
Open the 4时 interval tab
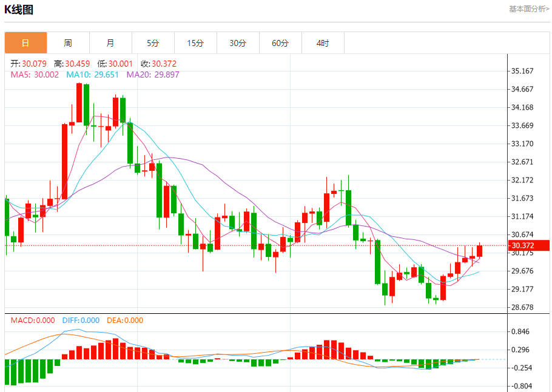323,43
